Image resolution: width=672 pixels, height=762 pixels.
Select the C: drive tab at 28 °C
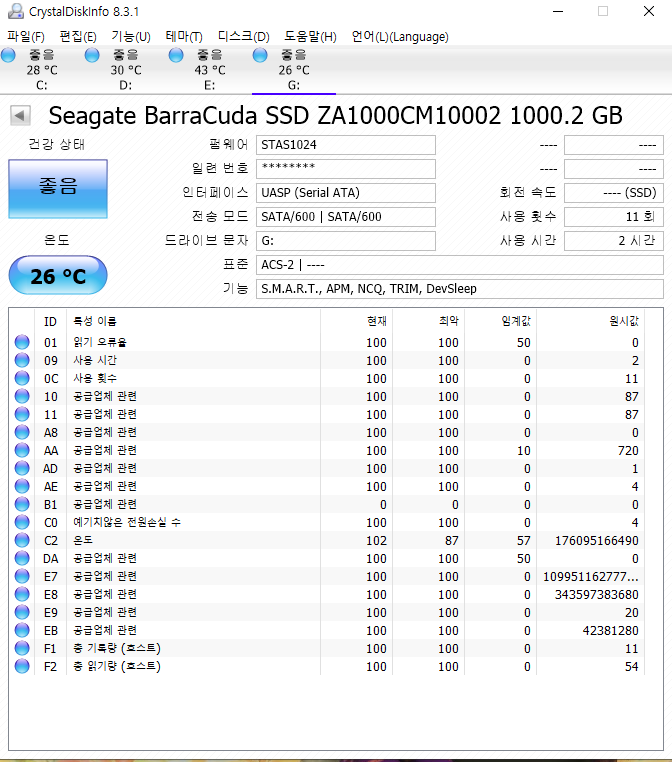[x=42, y=69]
